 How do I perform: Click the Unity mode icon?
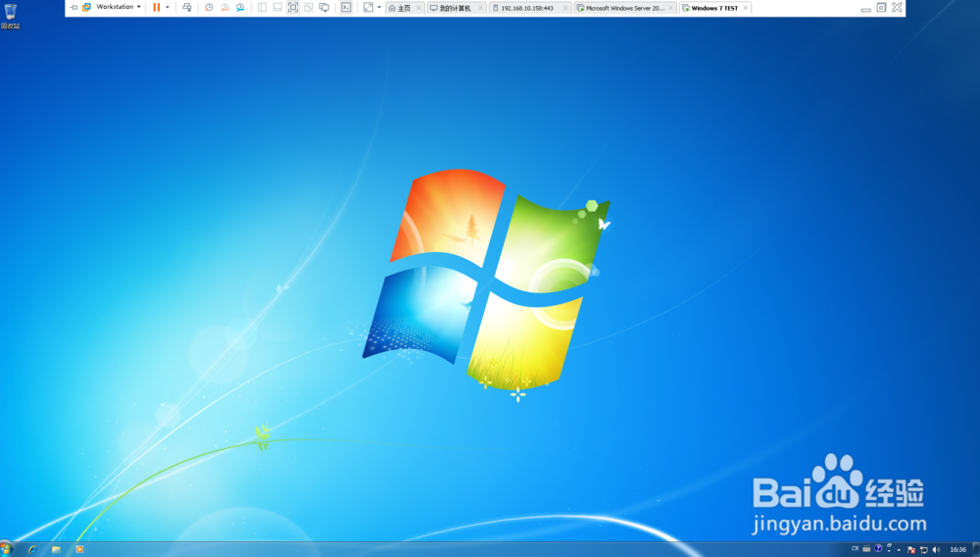[309, 8]
